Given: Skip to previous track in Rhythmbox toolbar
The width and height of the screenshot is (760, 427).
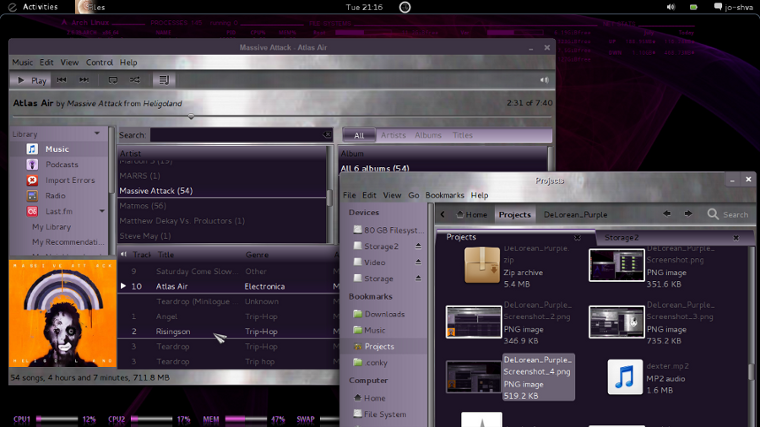Looking at the screenshot, I should pos(62,80).
